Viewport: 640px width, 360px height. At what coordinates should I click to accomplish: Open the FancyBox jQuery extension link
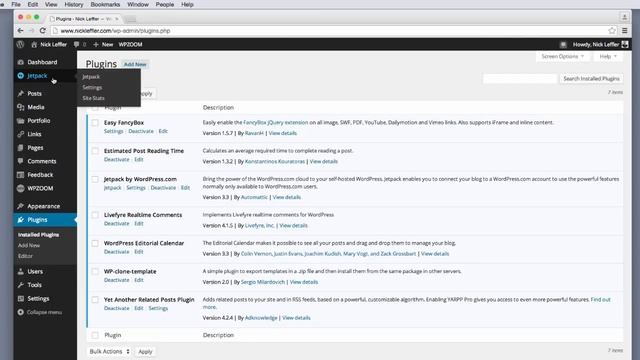tap(276, 122)
